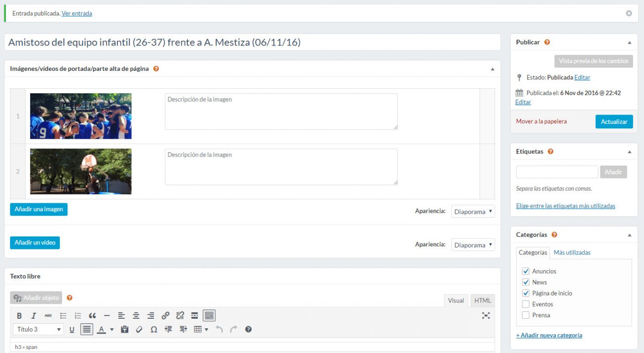
Task: Uncheck the Anuncios category
Action: pos(526,271)
